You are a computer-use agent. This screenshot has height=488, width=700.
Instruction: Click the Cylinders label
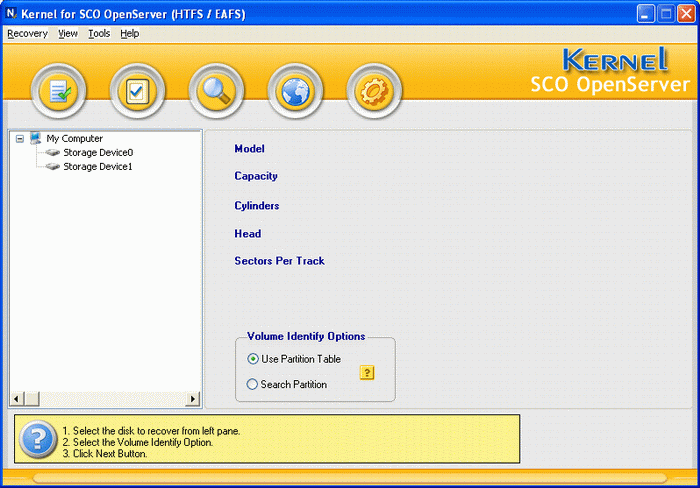pos(257,206)
